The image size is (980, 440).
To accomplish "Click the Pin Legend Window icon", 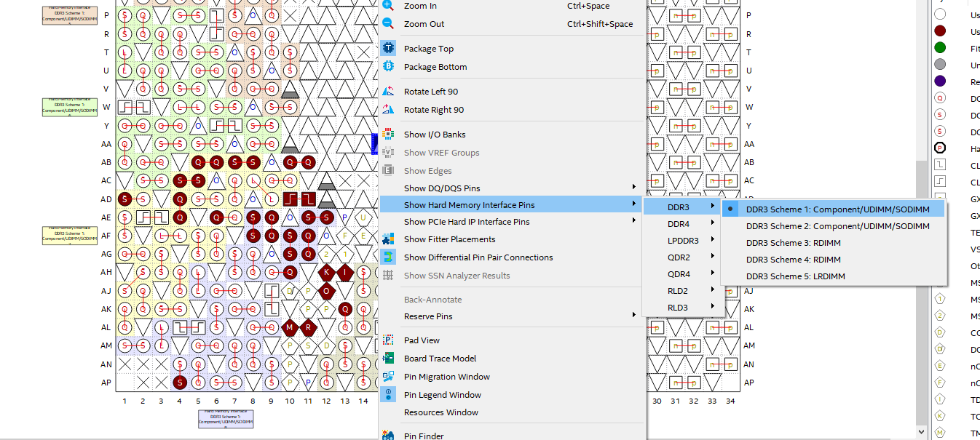I will pos(387,394).
